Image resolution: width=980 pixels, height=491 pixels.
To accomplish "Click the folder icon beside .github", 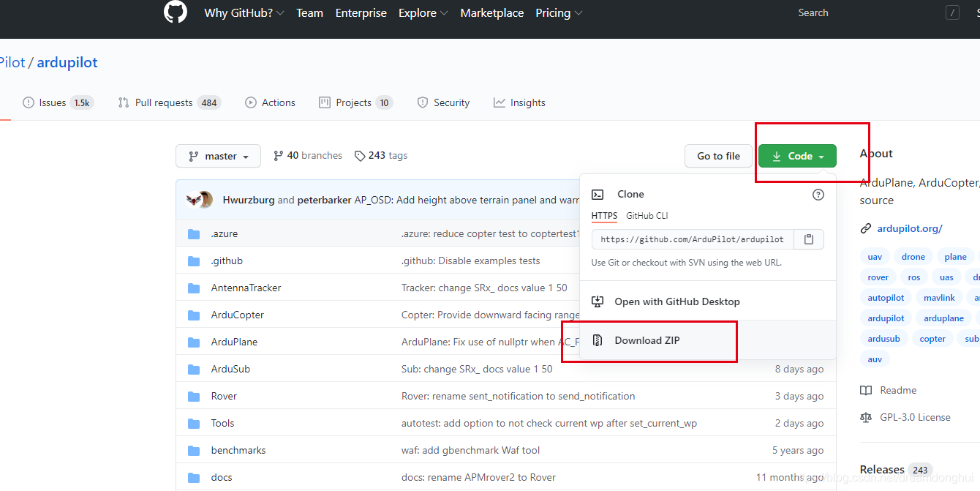I will (x=194, y=261).
